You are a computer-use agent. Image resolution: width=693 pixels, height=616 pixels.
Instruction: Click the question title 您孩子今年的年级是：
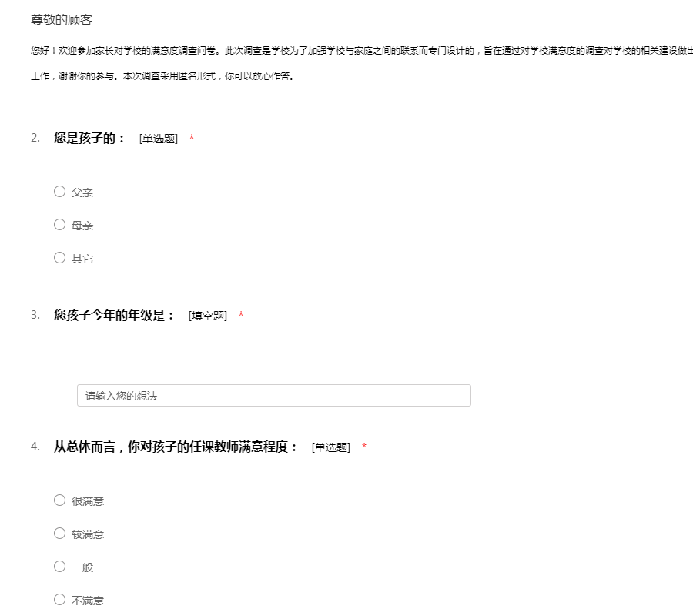click(115, 316)
